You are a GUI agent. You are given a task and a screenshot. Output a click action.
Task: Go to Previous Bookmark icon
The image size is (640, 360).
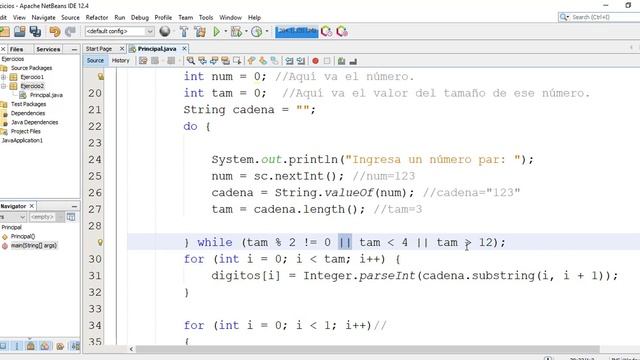point(251,61)
